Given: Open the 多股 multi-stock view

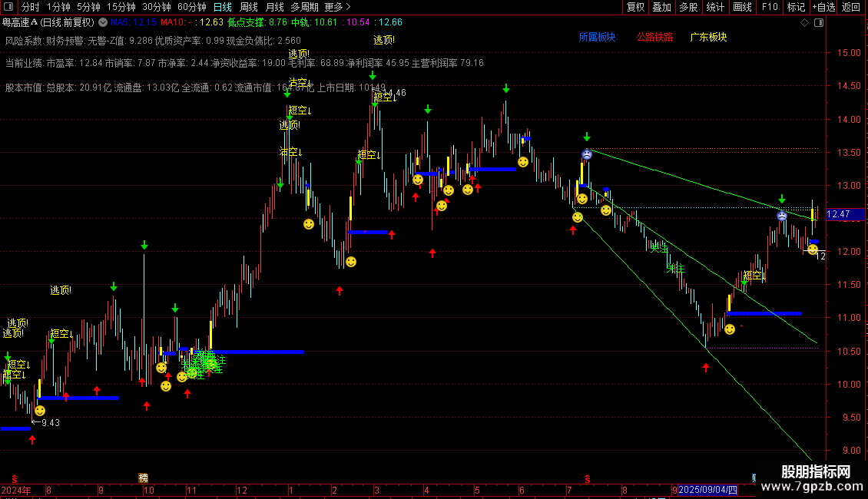Looking at the screenshot, I should click(689, 7).
